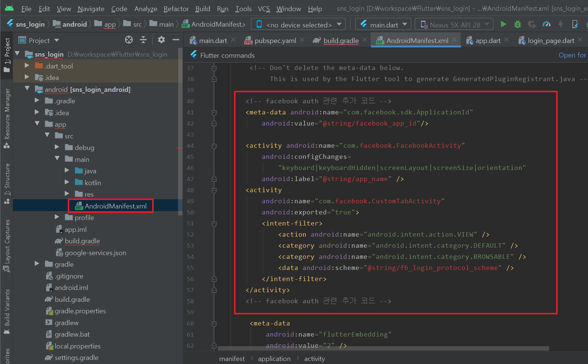Click the 'Open for' link
Screen dimensions: 588x364
tap(572, 55)
